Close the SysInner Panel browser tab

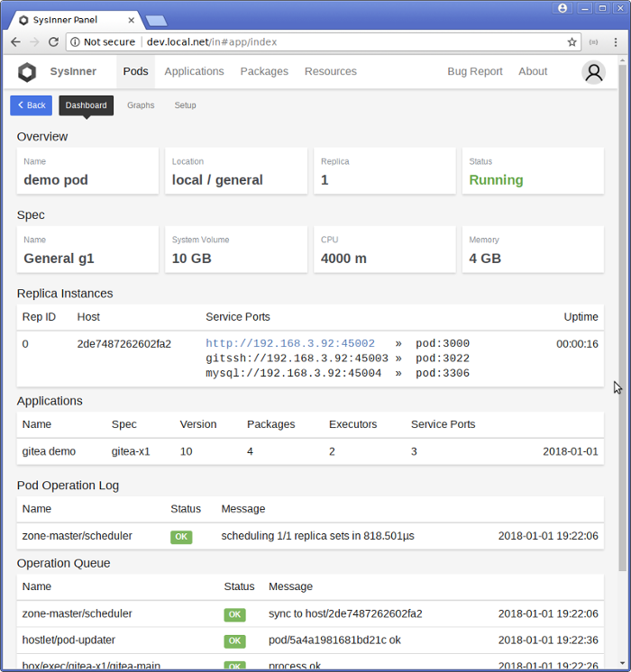coord(132,20)
